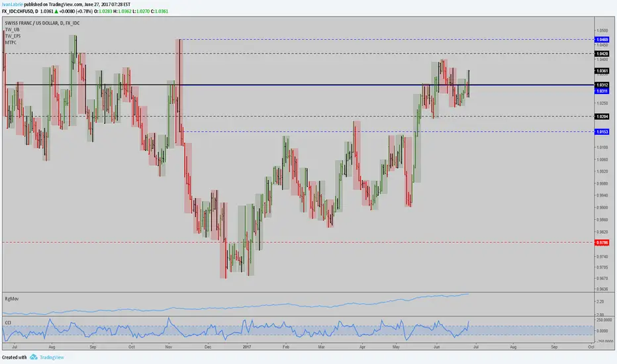The width and height of the screenshot is (617, 364).
Task: Click the blue 1.0311 price label
Action: (602, 91)
